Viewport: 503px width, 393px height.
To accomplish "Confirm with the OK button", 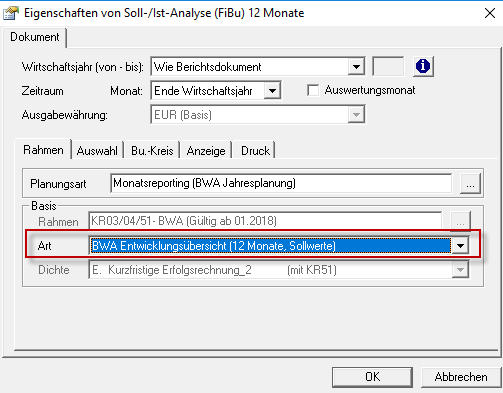I will pyautogui.click(x=372, y=377).
